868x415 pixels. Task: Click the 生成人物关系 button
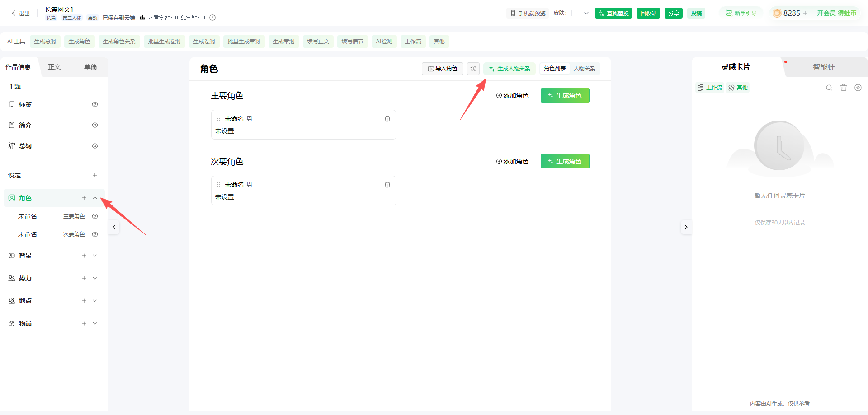tap(509, 69)
